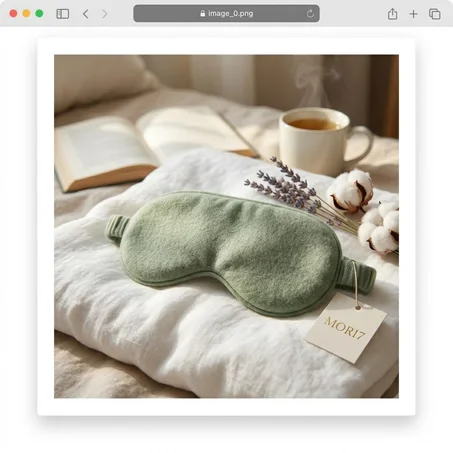
Task: Show the tab overview
Action: [x=434, y=14]
